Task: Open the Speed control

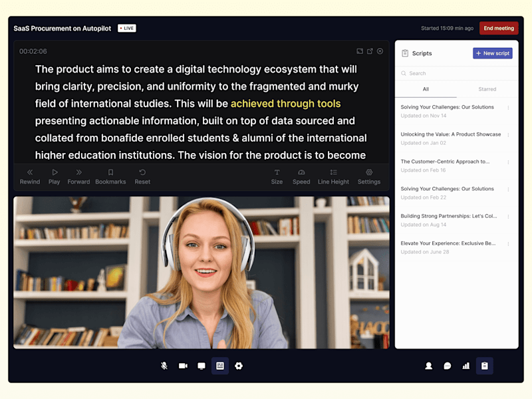Action: (x=301, y=177)
